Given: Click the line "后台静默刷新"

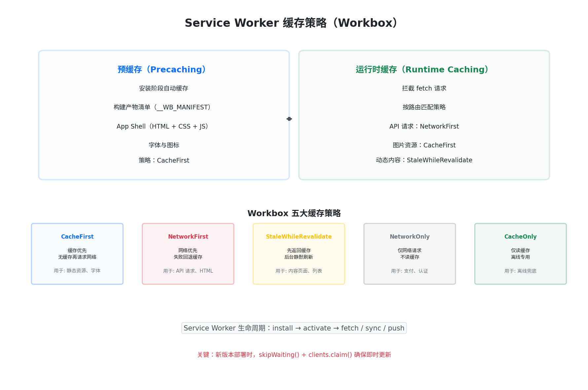Looking at the screenshot, I should click(x=299, y=257).
